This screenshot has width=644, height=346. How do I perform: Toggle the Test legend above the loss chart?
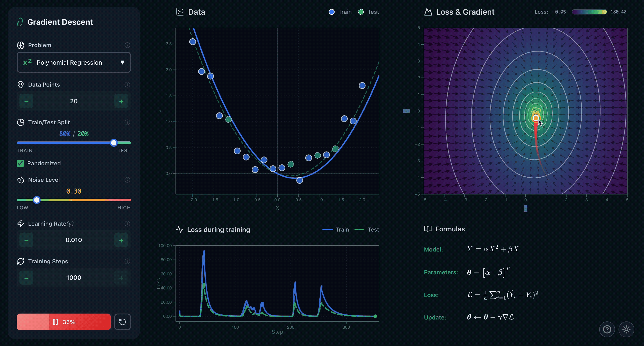click(367, 229)
